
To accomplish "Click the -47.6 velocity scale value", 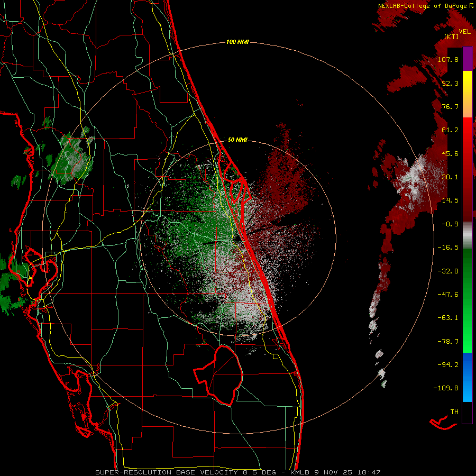I will point(448,295).
